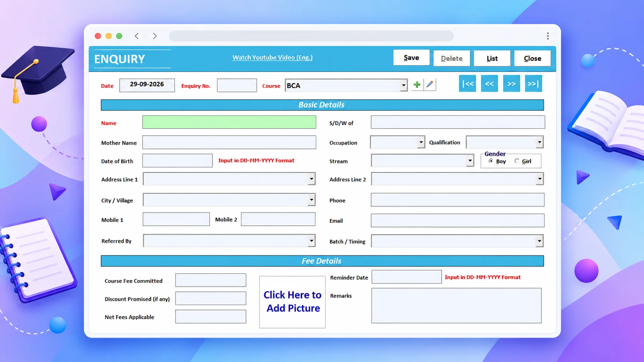This screenshot has width=644, height=362.
Task: Click the Mobile 1 input field
Action: click(x=176, y=219)
